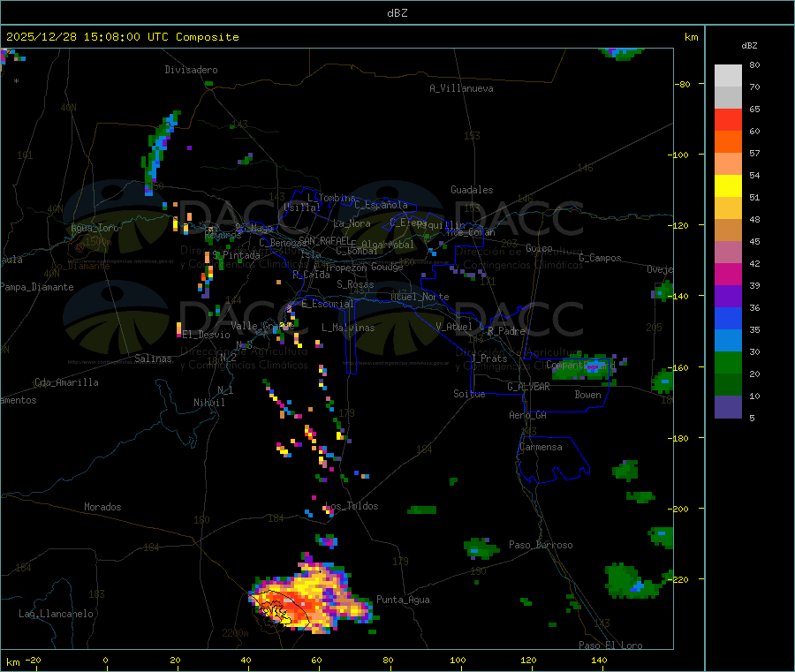
Task: Click the Los_Toldos location label
Action: tap(352, 506)
